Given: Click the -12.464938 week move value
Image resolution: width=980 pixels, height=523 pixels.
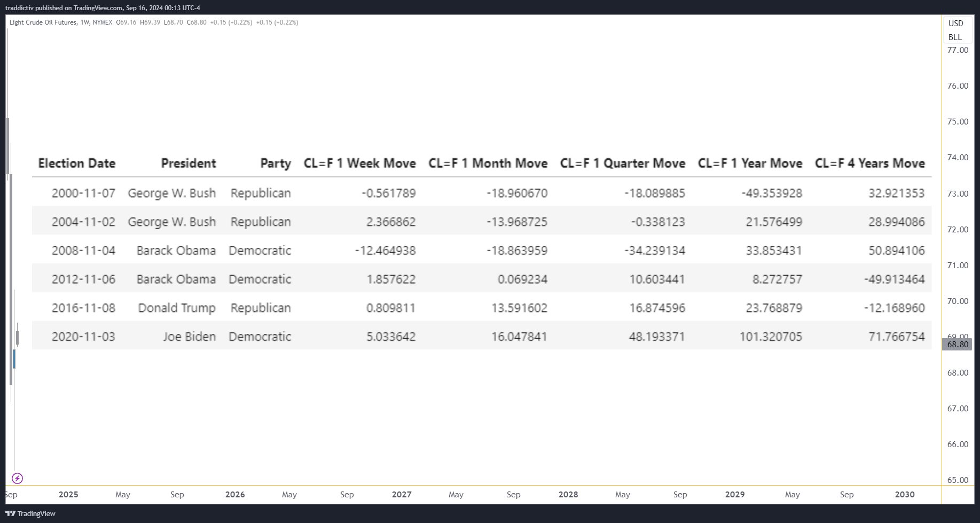Looking at the screenshot, I should coord(385,251).
